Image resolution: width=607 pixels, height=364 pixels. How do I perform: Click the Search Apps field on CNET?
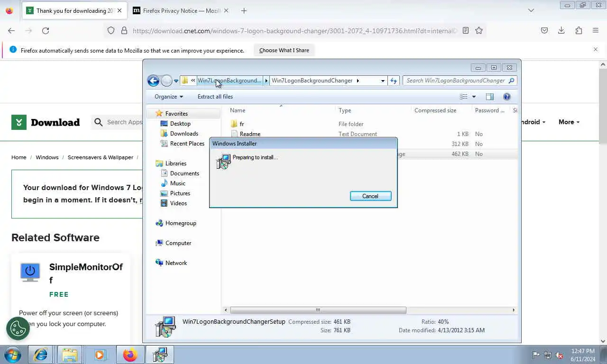click(124, 122)
